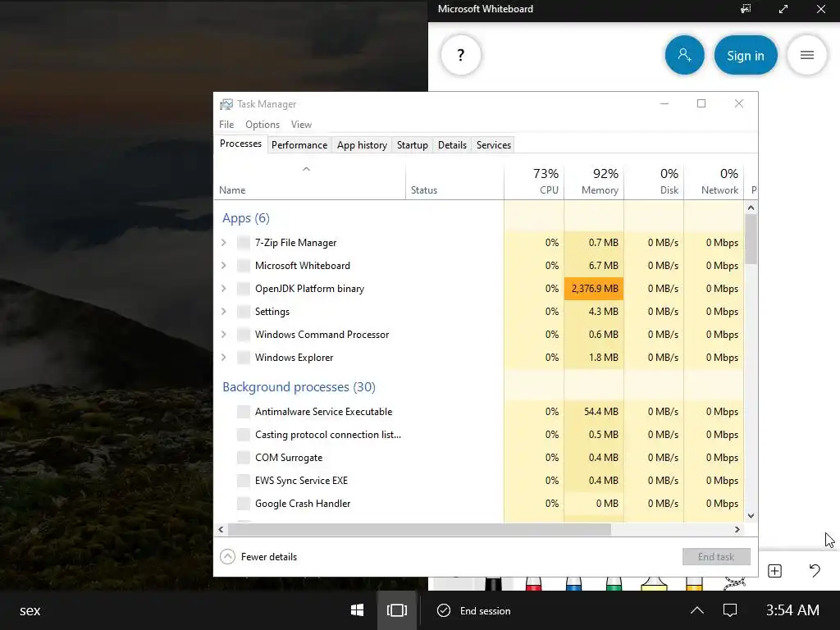840x630 pixels.
Task: Collapse to Fewer details view
Action: coord(258,557)
